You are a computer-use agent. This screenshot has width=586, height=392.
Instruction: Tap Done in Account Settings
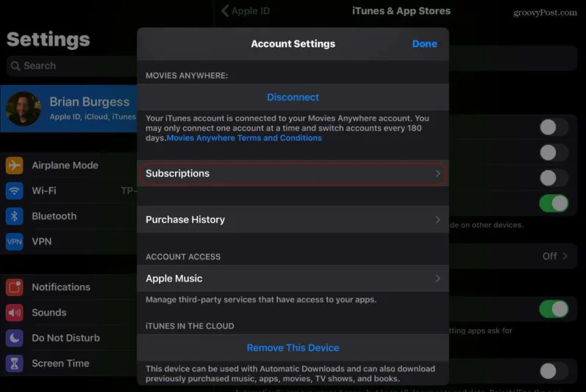(425, 44)
